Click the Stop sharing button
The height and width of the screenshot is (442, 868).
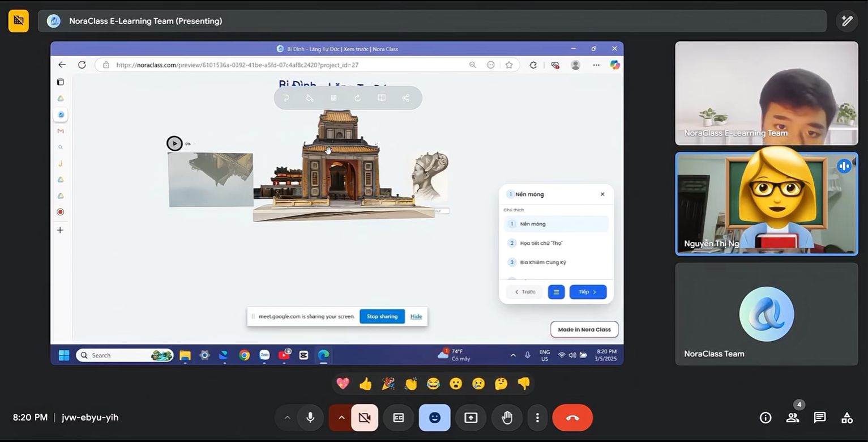click(382, 316)
